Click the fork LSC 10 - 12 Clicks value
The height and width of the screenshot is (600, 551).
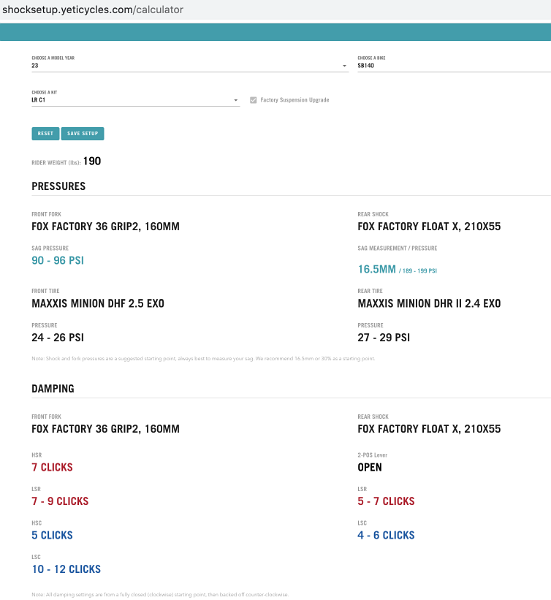click(66, 569)
